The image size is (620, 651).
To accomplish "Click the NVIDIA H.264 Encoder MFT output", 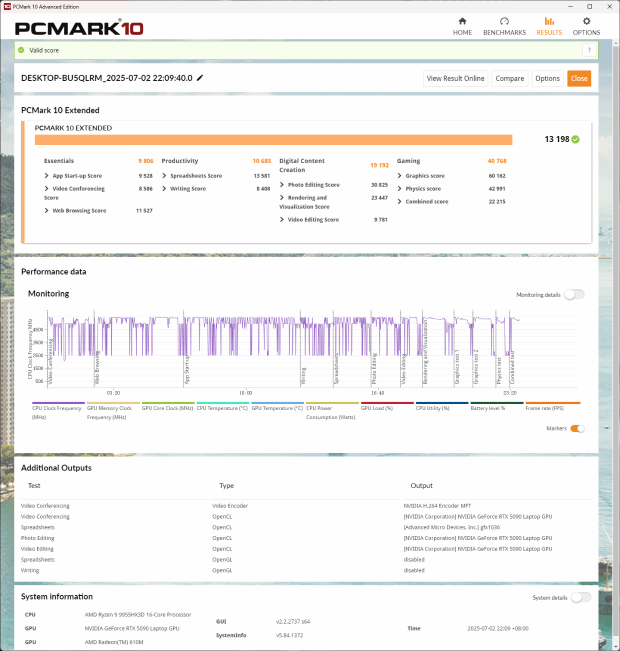I will pyautogui.click(x=437, y=506).
